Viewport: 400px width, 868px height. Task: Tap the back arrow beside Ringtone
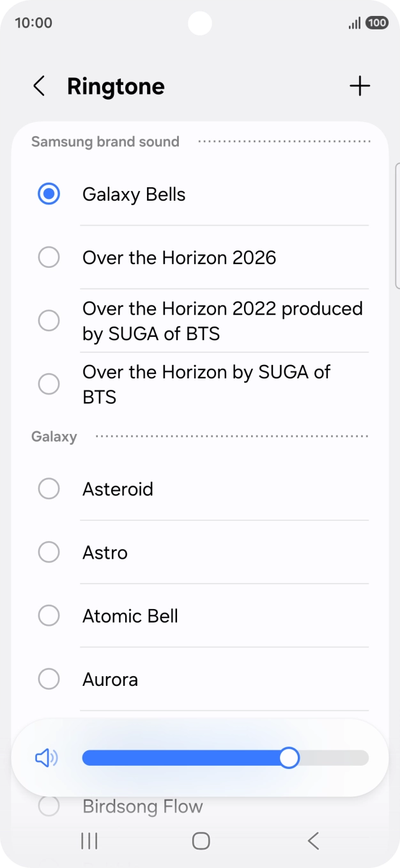tap(39, 85)
